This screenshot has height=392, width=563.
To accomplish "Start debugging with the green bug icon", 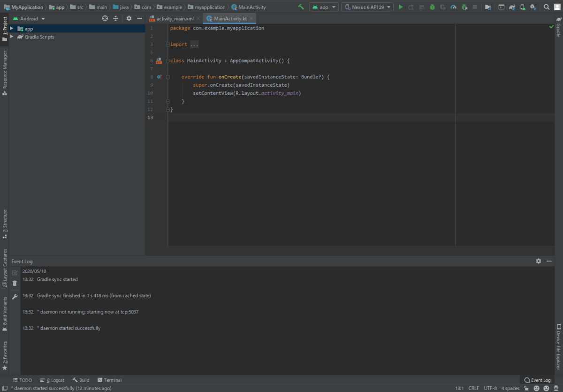I will (x=432, y=7).
